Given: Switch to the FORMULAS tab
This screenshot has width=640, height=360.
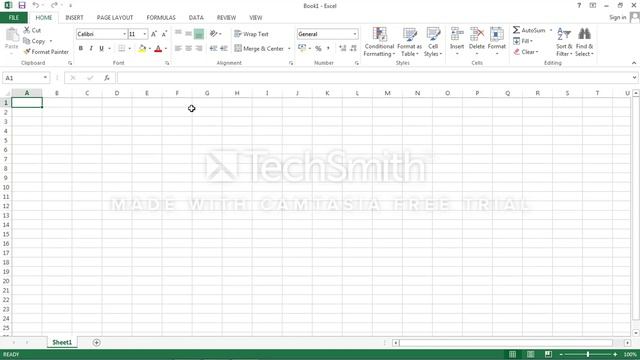Looking at the screenshot, I should point(161,18).
